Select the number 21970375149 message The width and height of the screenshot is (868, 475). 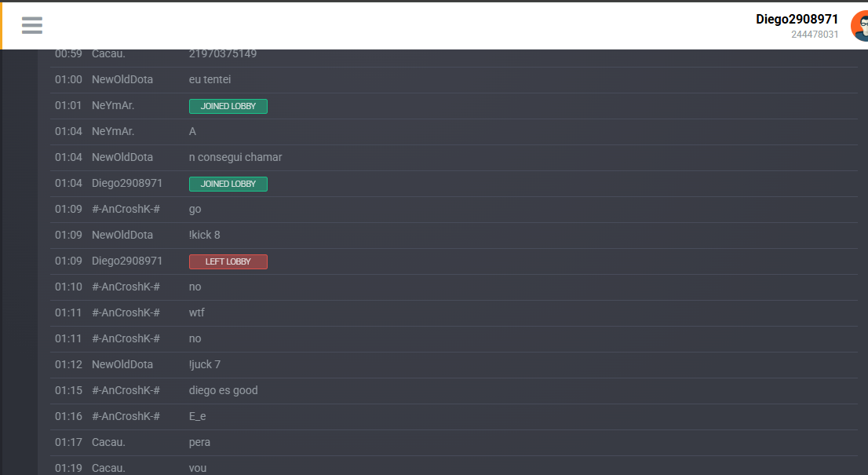click(223, 53)
